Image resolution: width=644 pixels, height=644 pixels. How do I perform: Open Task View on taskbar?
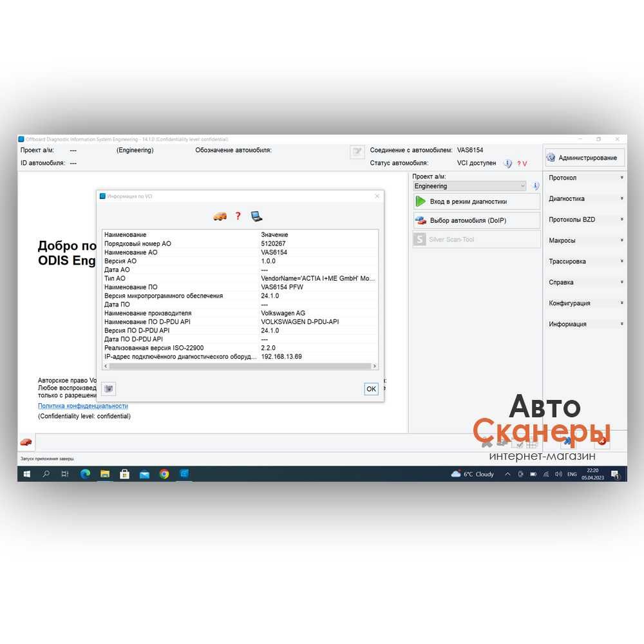[x=65, y=474]
